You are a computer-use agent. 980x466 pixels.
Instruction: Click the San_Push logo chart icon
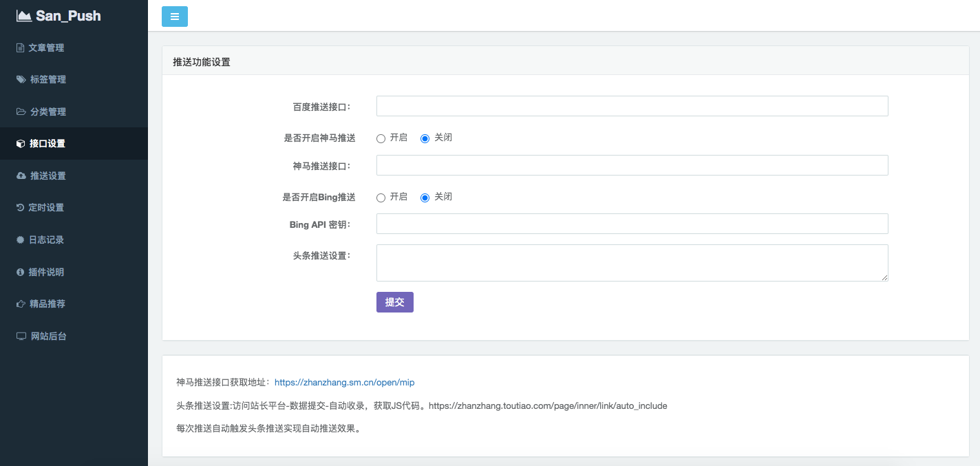tap(24, 16)
